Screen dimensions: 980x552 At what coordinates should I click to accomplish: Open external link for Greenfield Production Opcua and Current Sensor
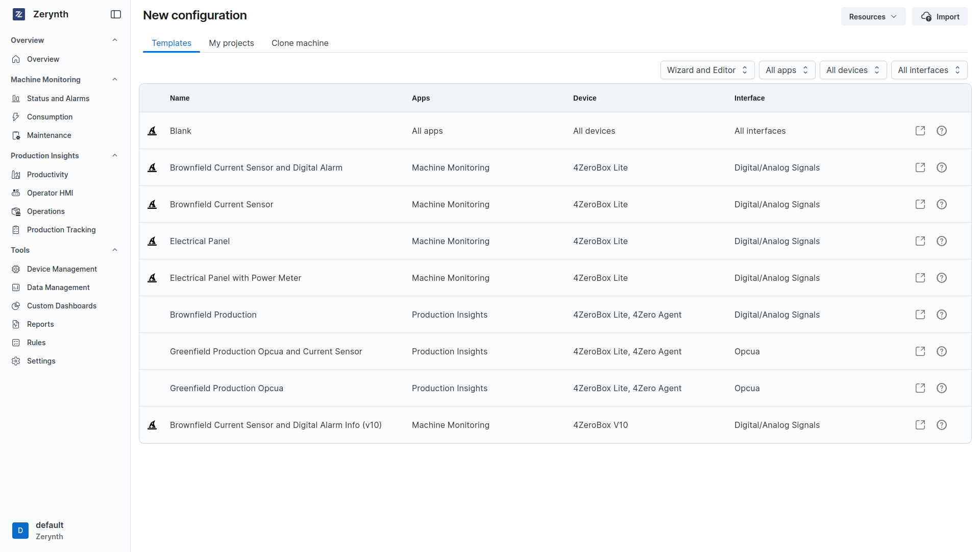pos(920,351)
